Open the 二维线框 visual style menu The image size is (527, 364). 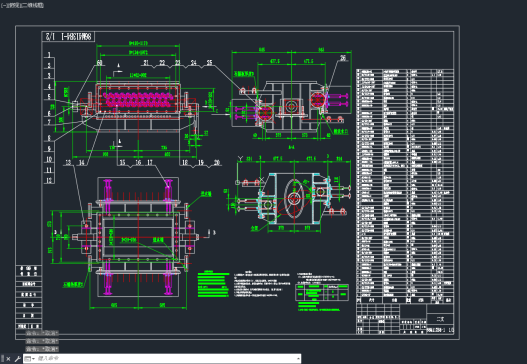(32, 5)
